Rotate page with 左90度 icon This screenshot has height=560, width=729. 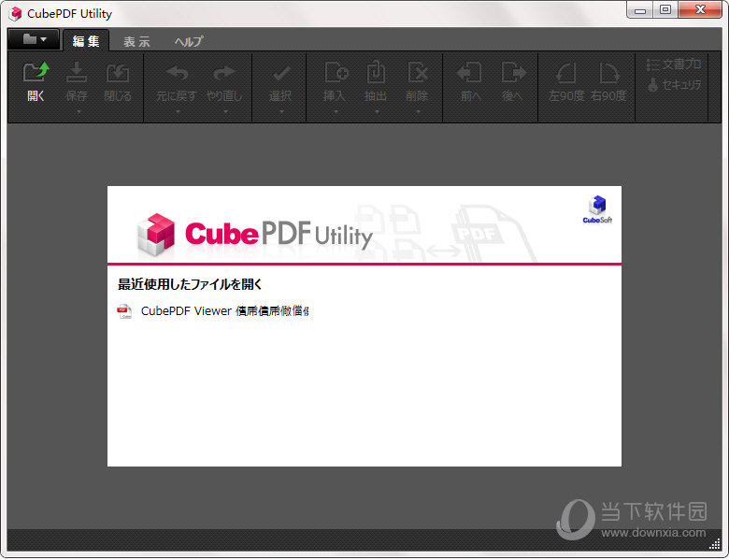[x=565, y=73]
